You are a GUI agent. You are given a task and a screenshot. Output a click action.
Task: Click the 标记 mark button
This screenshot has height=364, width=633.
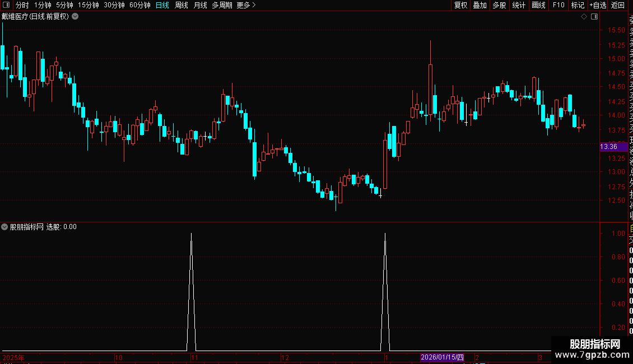point(578,5)
